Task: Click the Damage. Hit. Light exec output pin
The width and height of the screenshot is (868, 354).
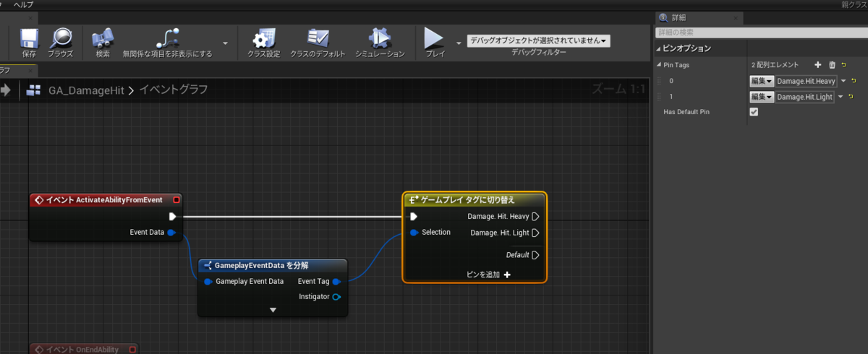Action: [536, 233]
